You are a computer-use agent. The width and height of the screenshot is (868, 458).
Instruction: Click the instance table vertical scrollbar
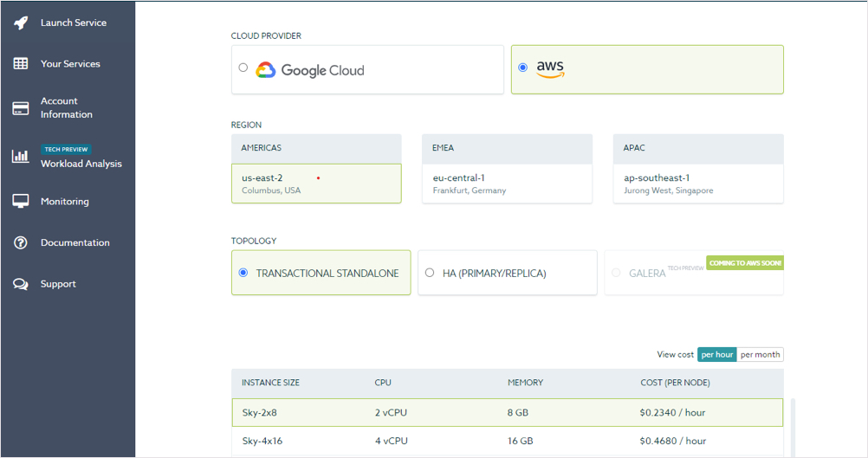click(793, 424)
